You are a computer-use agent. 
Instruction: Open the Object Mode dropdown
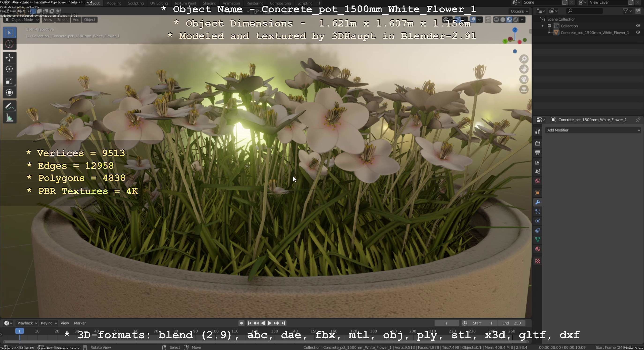22,19
